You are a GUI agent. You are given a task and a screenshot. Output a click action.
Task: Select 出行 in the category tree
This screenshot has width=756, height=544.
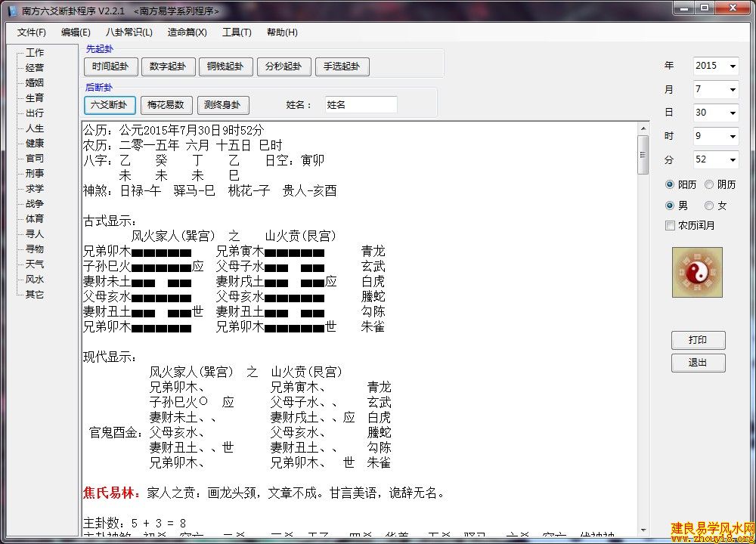coord(35,113)
